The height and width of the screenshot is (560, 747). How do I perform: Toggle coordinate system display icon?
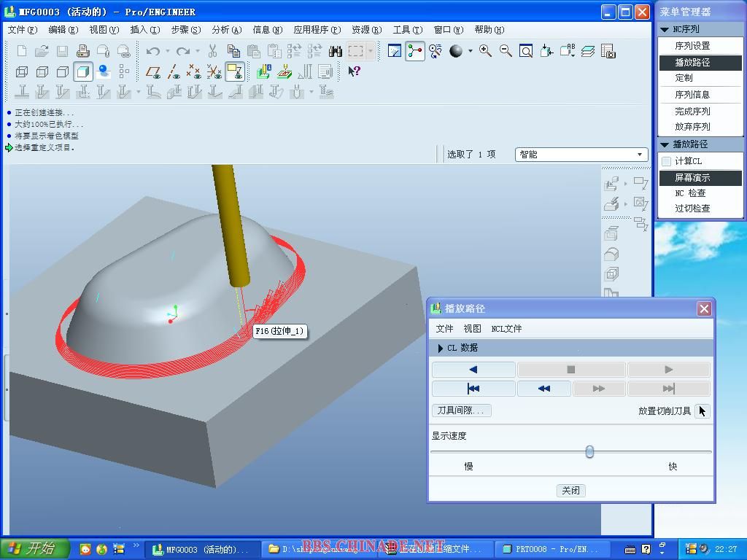(x=234, y=71)
